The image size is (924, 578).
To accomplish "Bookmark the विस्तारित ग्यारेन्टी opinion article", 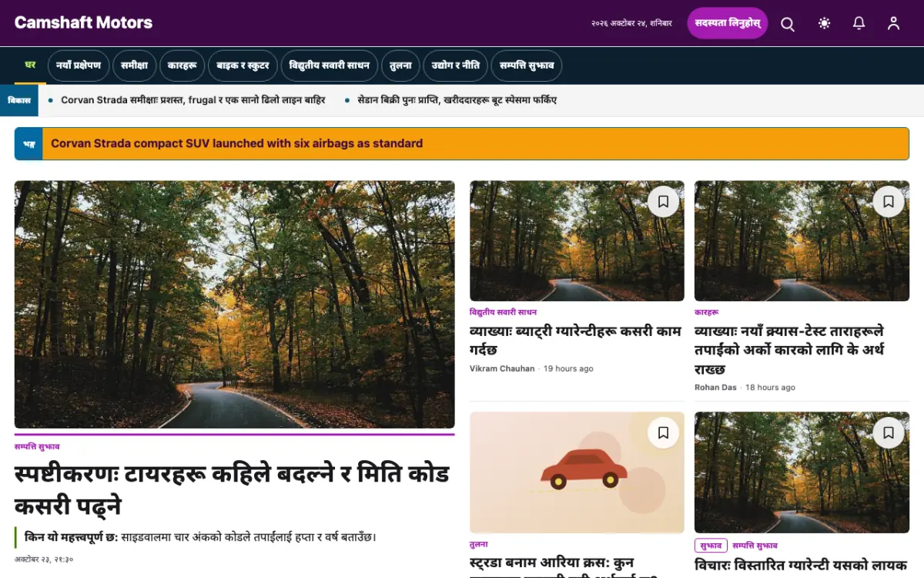I will tap(888, 433).
